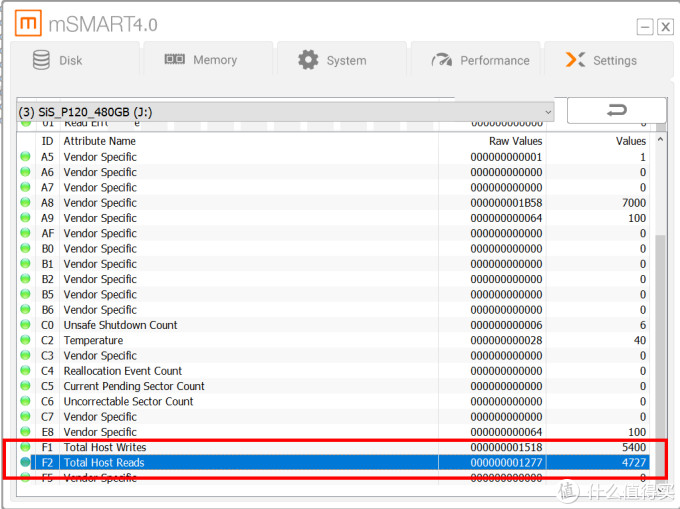The image size is (680, 509).
Task: Click green status dot for Total Host Writes
Action: [26, 448]
